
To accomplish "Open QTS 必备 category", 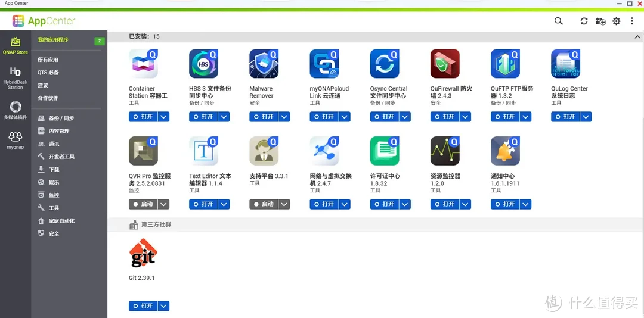I will (48, 72).
